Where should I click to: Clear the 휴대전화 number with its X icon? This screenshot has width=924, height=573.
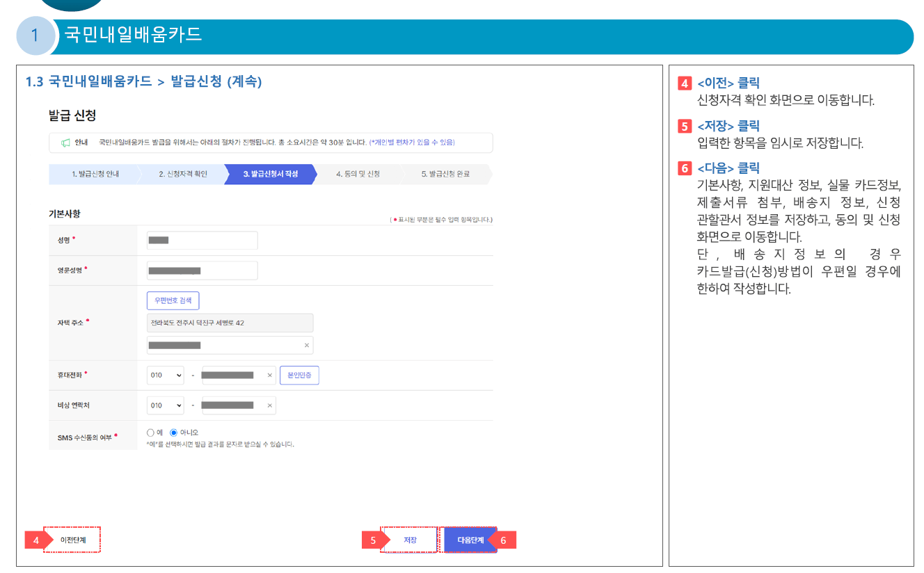[270, 376]
